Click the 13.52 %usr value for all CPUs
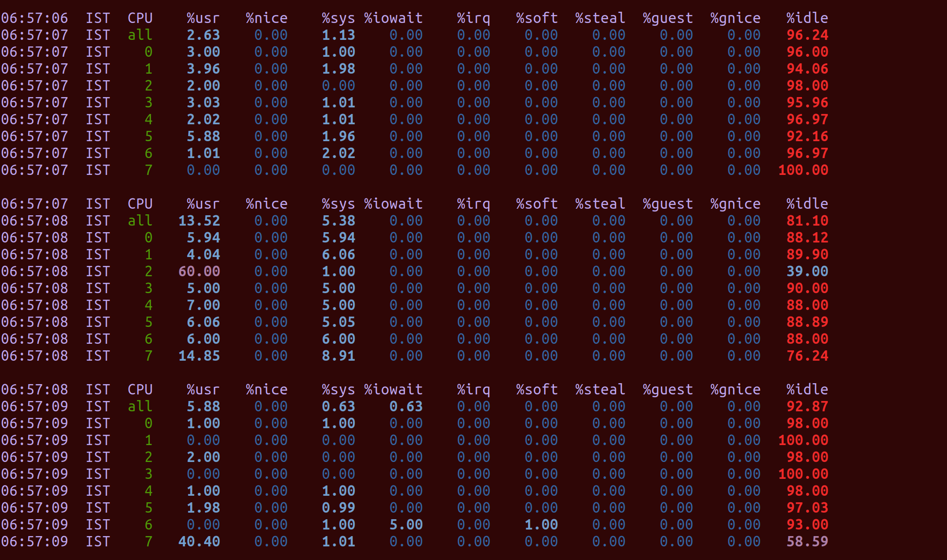Image resolution: width=947 pixels, height=560 pixels. [x=199, y=221]
